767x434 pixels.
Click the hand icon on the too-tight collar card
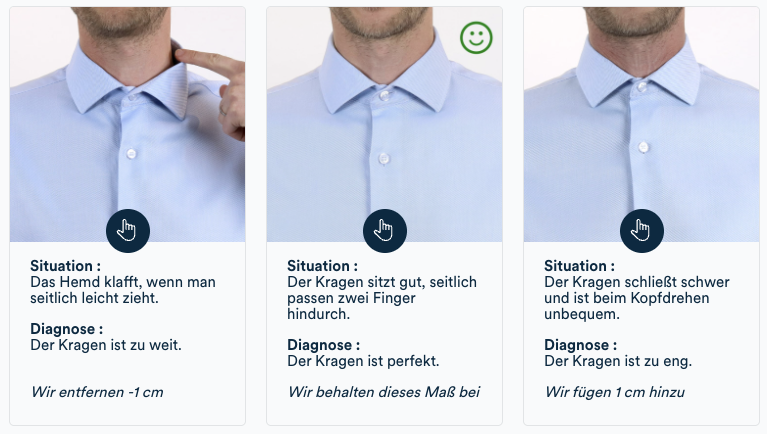click(x=641, y=230)
